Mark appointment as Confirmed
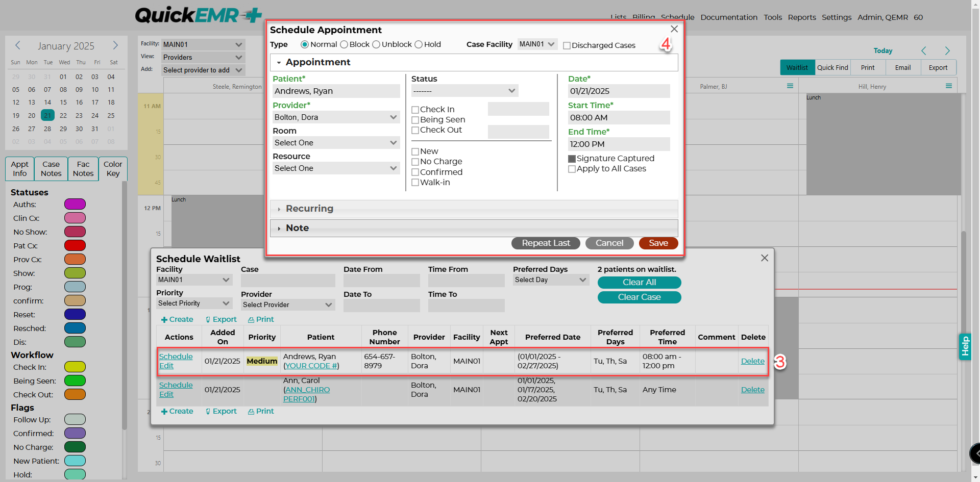This screenshot has height=482, width=980. 415,172
